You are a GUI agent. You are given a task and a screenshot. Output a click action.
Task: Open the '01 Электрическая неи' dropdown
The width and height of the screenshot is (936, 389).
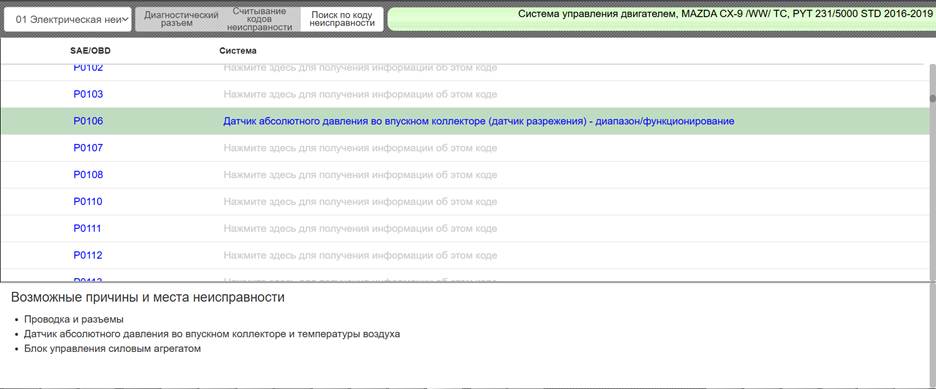(67, 19)
